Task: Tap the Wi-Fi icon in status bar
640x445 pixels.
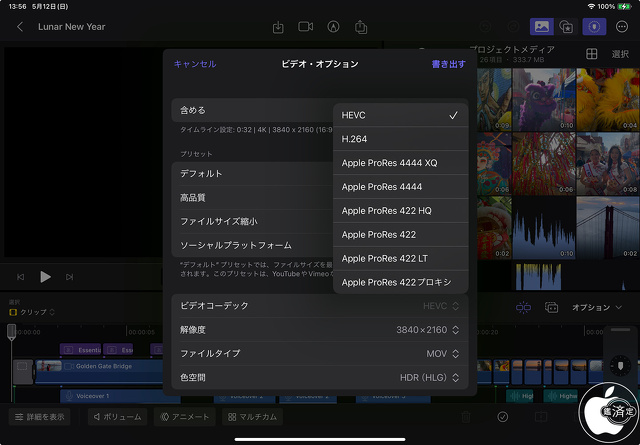Action: click(591, 7)
